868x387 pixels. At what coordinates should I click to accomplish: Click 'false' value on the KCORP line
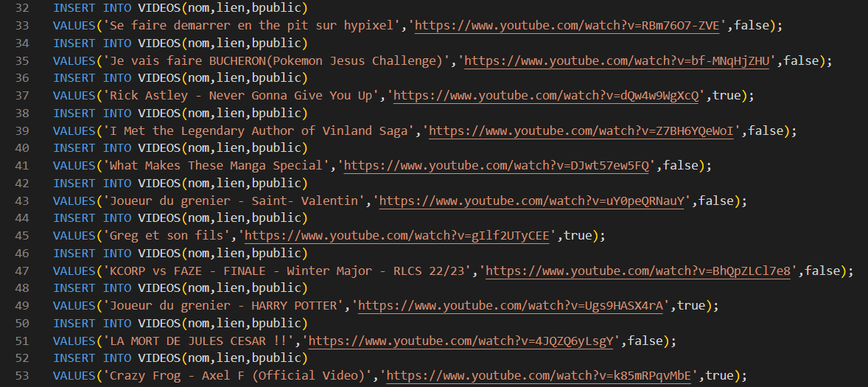(823, 271)
